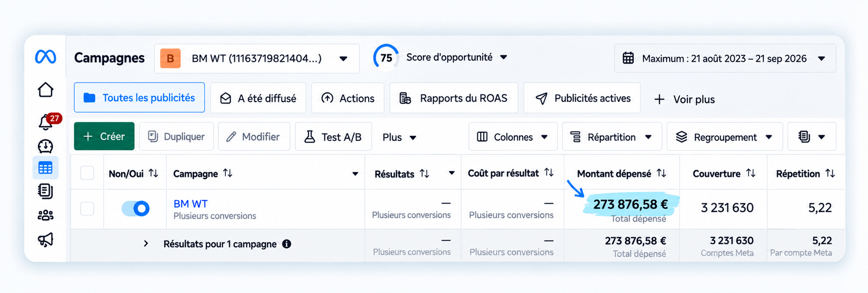Screen dimensions: 868x293
Task: Open the Campagne column header caret
Action: point(355,174)
